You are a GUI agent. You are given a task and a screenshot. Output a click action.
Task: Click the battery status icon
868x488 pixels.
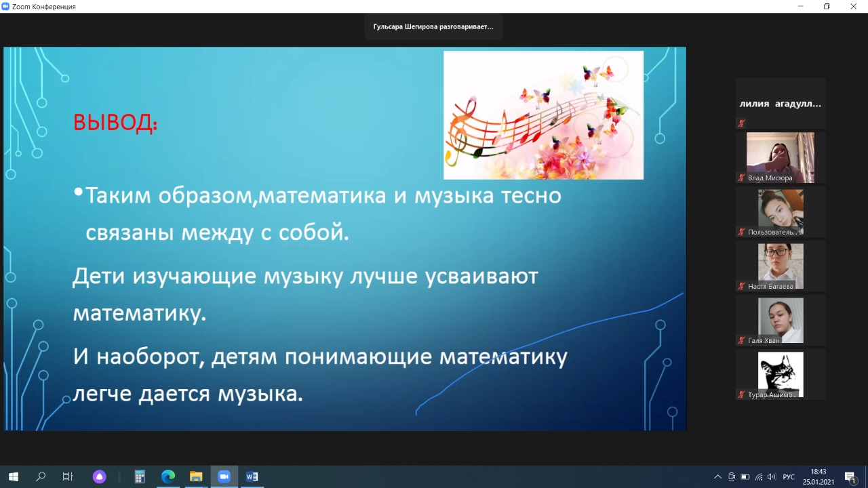[745, 476]
